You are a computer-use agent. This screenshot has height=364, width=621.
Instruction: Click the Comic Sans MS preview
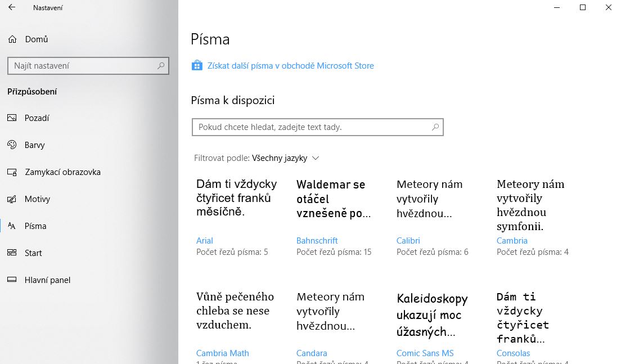coord(432,315)
